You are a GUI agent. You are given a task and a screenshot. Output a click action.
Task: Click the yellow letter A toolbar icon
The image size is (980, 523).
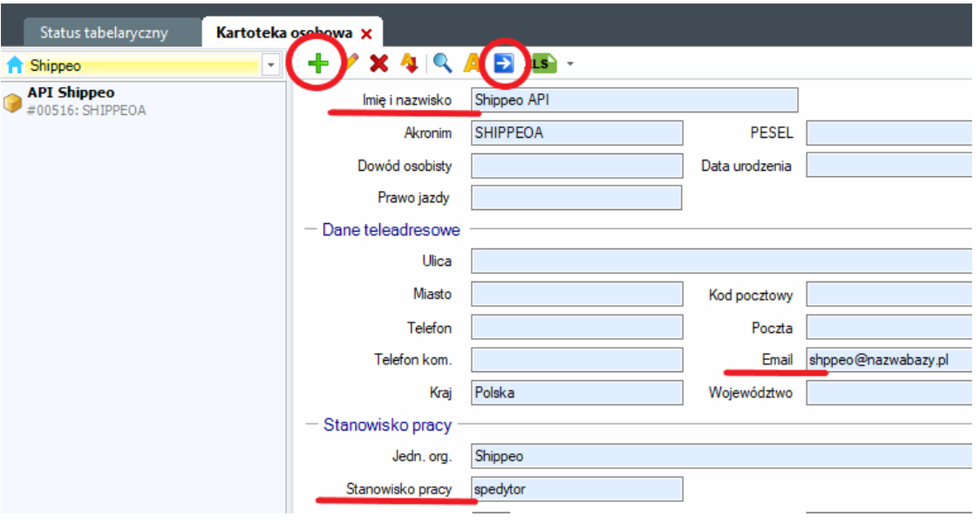tap(471, 63)
